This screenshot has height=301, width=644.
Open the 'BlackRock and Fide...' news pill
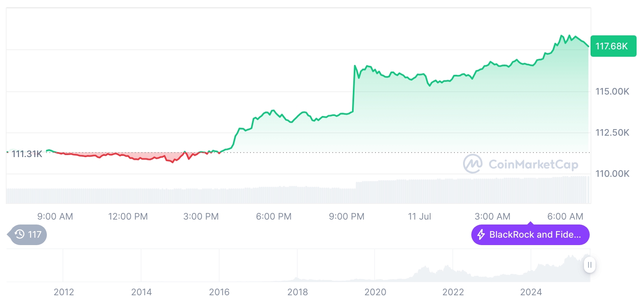point(530,235)
